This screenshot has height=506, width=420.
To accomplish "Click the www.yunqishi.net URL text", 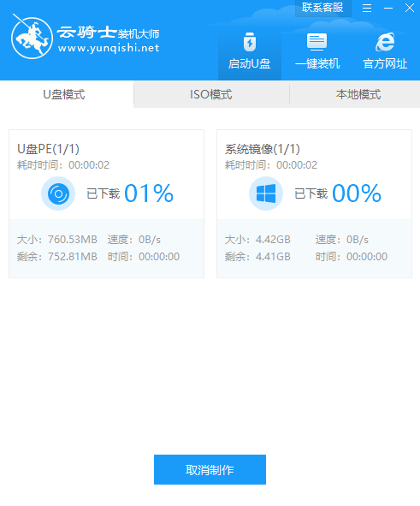I will click(109, 49).
